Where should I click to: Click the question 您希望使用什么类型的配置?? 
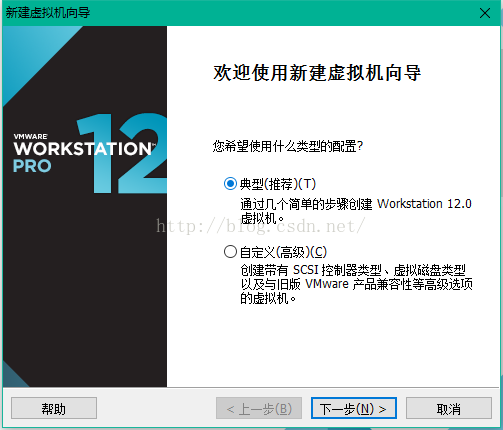288,146
